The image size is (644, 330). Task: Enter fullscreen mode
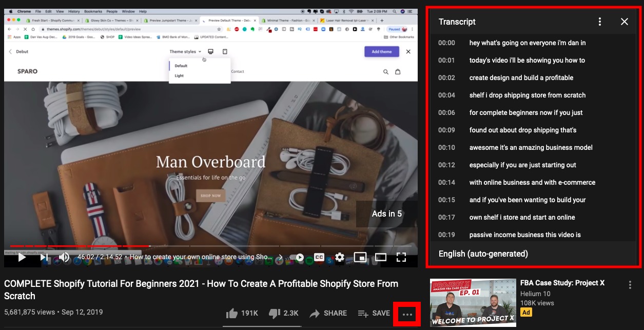(401, 257)
